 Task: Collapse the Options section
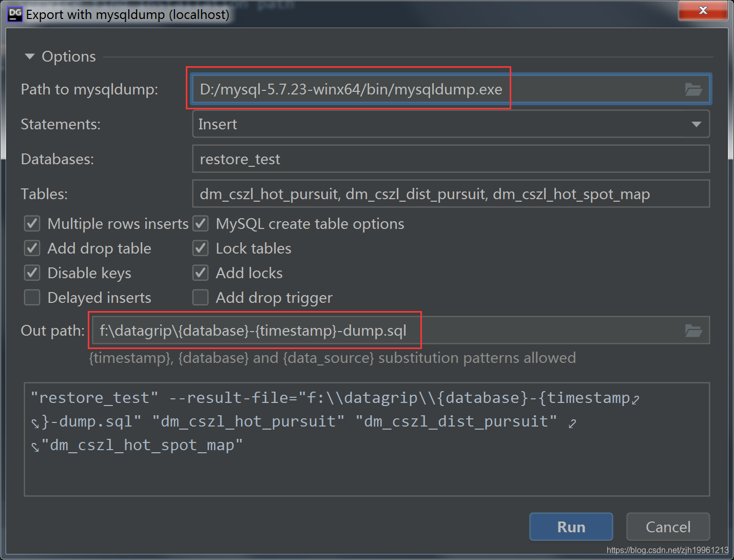pos(29,56)
